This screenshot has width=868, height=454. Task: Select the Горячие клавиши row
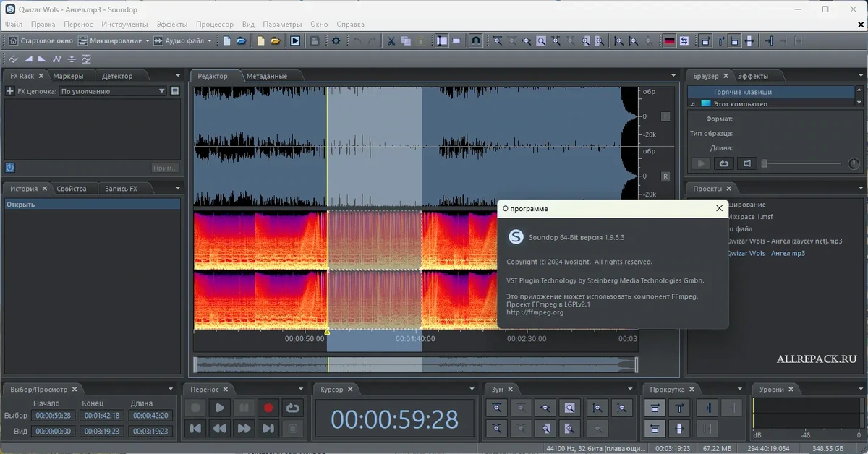[770, 92]
